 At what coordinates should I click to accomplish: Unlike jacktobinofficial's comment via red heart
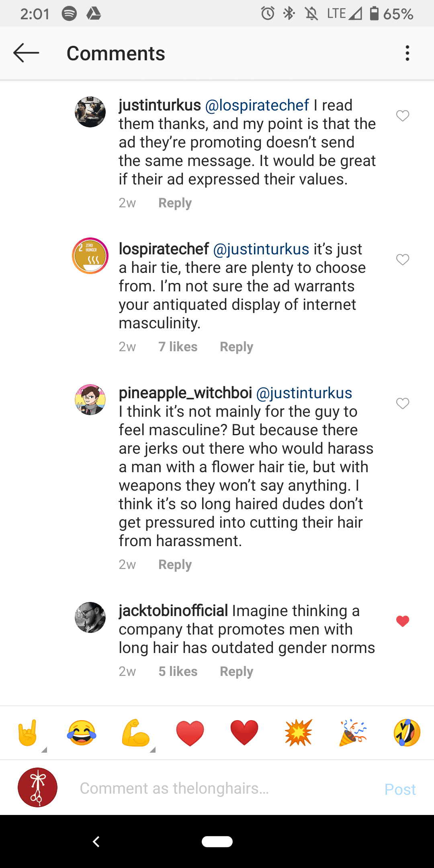coord(402,621)
